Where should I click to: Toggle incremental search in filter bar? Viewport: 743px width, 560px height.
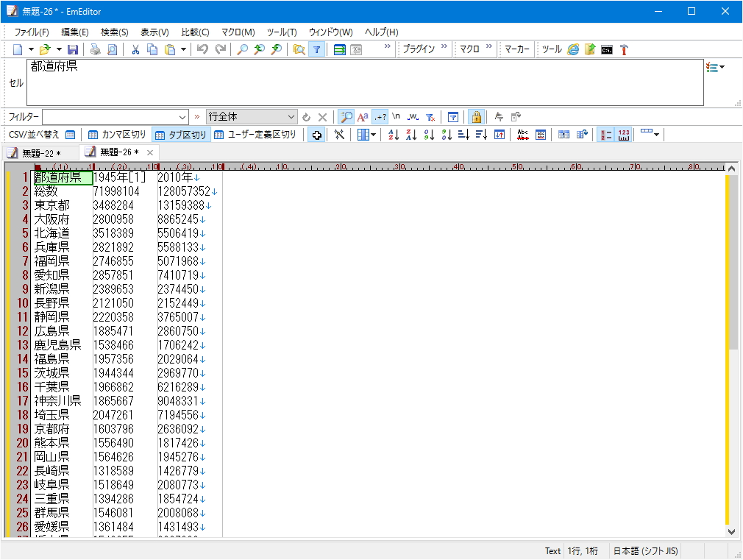pyautogui.click(x=346, y=117)
